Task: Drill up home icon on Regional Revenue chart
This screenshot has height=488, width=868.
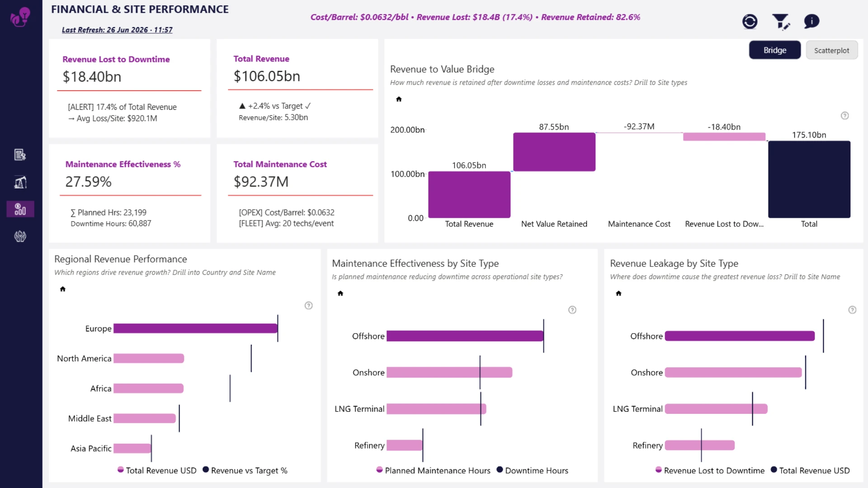Action: (63, 289)
